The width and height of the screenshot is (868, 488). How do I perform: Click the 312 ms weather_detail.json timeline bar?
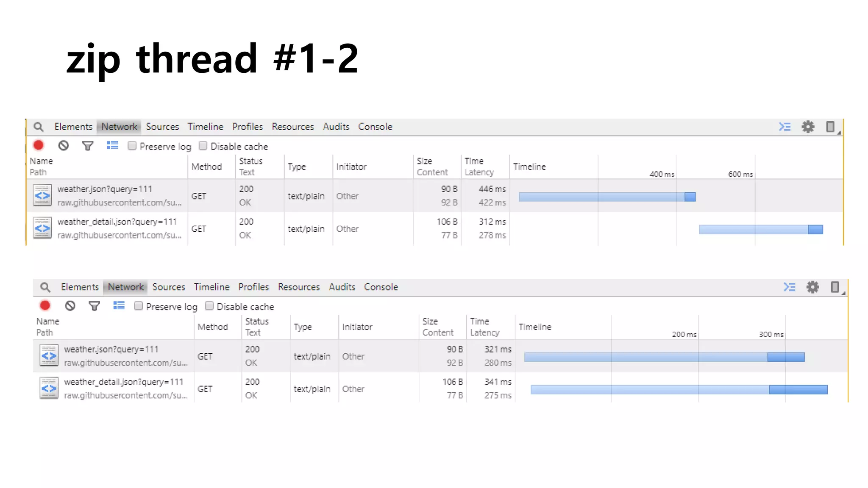coord(760,230)
